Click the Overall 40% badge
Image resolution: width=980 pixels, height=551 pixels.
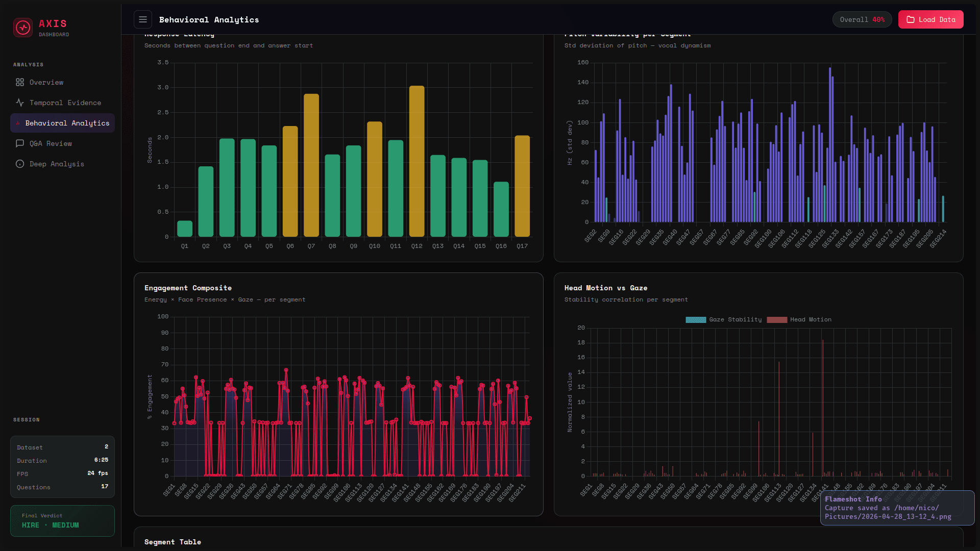tap(862, 19)
